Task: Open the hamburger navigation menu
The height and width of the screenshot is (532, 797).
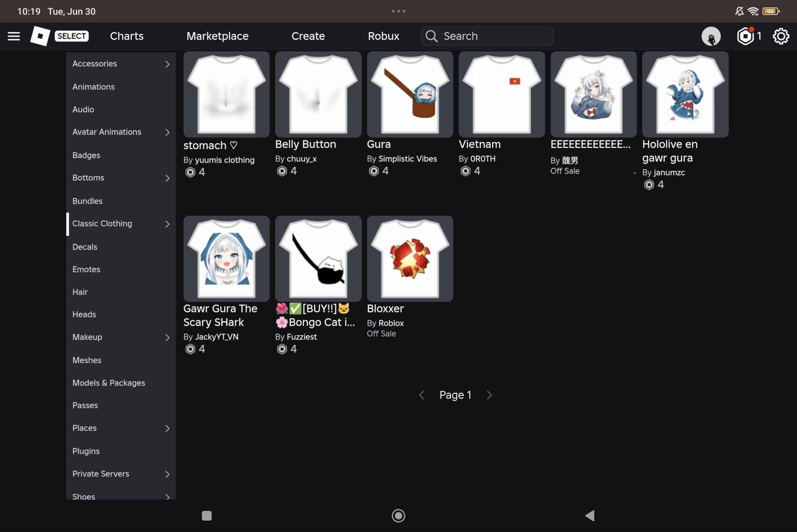Action: point(14,36)
